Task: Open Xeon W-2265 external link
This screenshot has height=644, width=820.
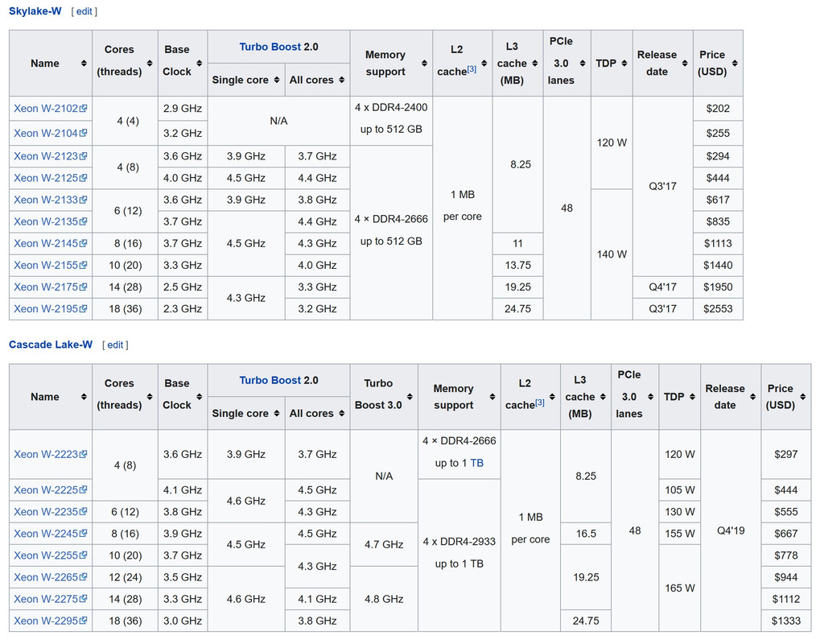Action: pyautogui.click(x=50, y=577)
